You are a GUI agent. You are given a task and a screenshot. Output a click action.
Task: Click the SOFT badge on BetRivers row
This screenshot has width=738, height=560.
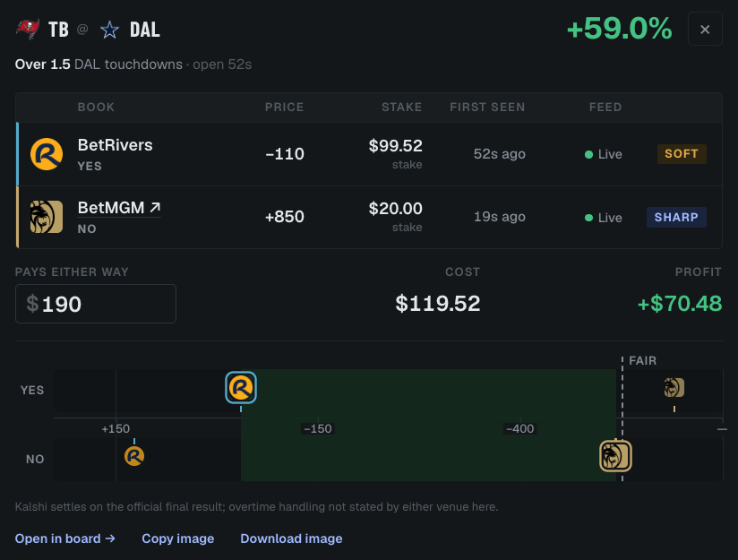coord(682,154)
